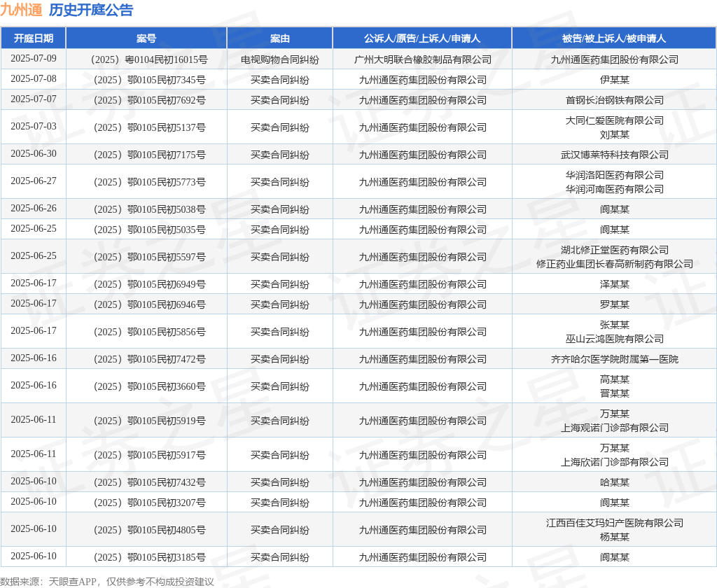
Task: Click defendant 张某某
Action: tap(615, 325)
